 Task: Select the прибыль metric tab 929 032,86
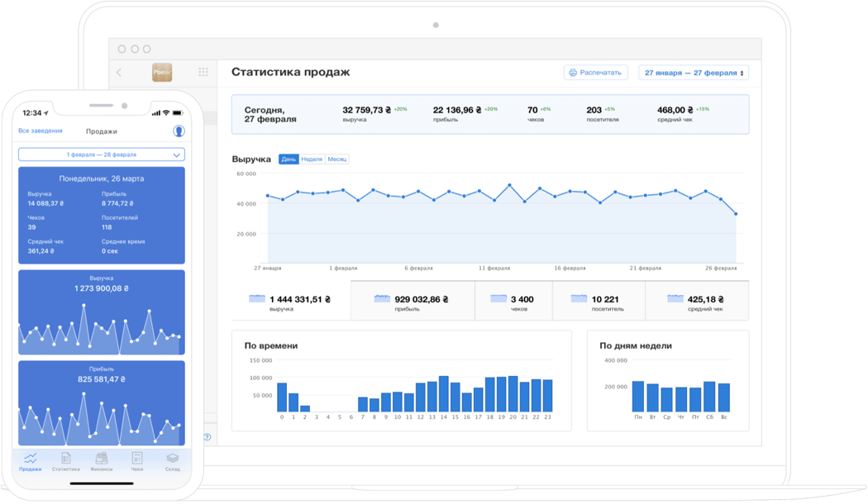(413, 301)
